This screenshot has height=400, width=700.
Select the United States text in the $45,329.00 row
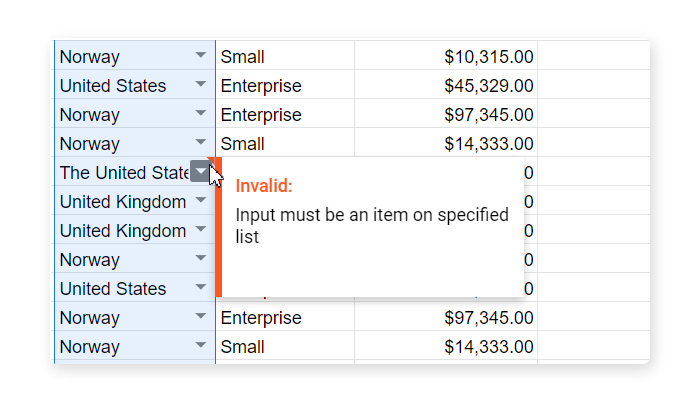click(x=113, y=85)
